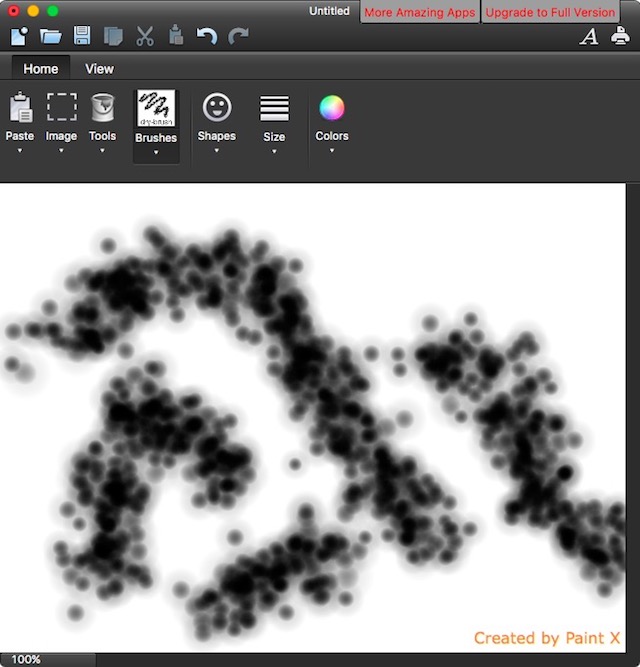Expand the Shapes dropdown arrow
Screen dimensions: 640x667
(x=216, y=151)
